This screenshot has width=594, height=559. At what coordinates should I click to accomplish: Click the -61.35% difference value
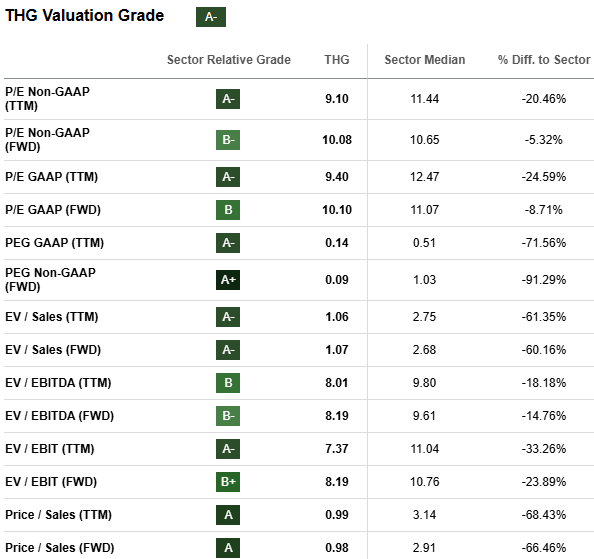pos(544,317)
